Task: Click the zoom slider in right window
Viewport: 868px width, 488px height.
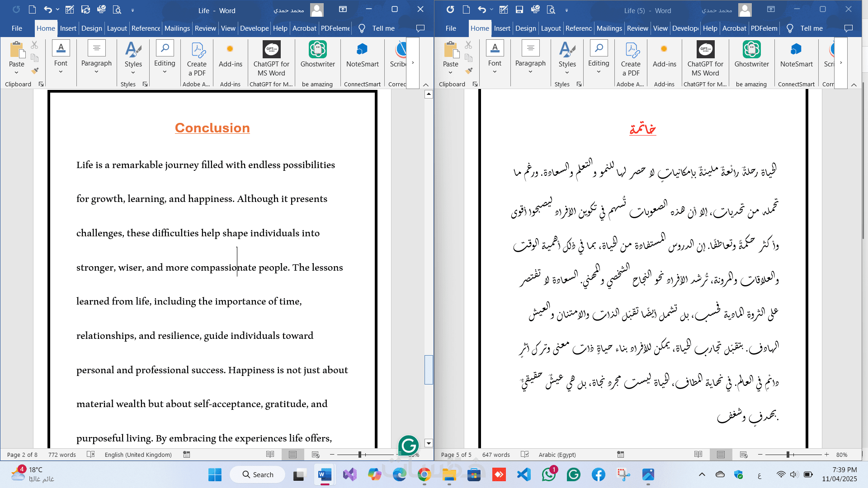Action: point(788,455)
